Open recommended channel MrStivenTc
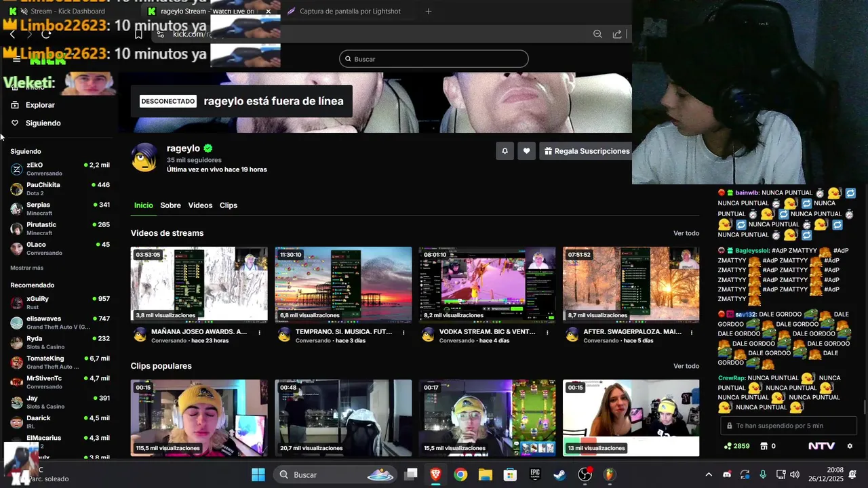Screen dimensions: 868x488 (x=60, y=382)
